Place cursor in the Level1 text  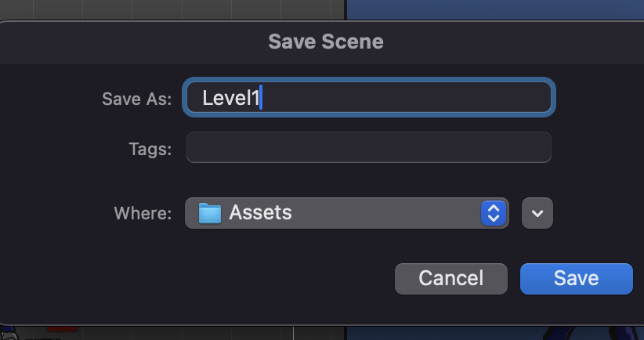pos(230,98)
